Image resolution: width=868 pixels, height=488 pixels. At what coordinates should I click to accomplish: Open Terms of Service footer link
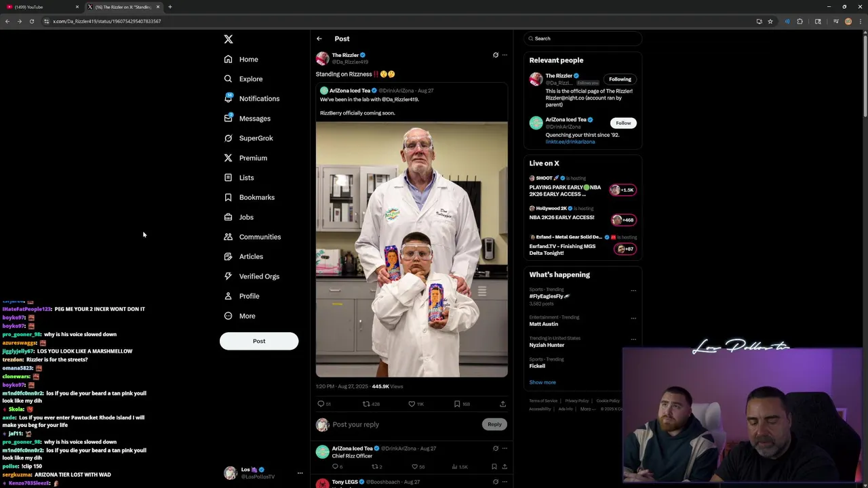coord(543,401)
